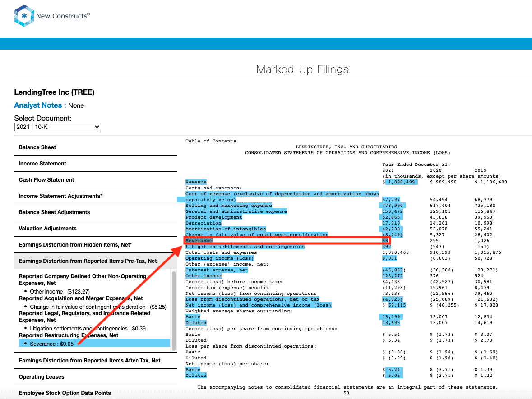Click the New Constructs hexagon logo icon
This screenshot has width=532, height=399.
[24, 16]
